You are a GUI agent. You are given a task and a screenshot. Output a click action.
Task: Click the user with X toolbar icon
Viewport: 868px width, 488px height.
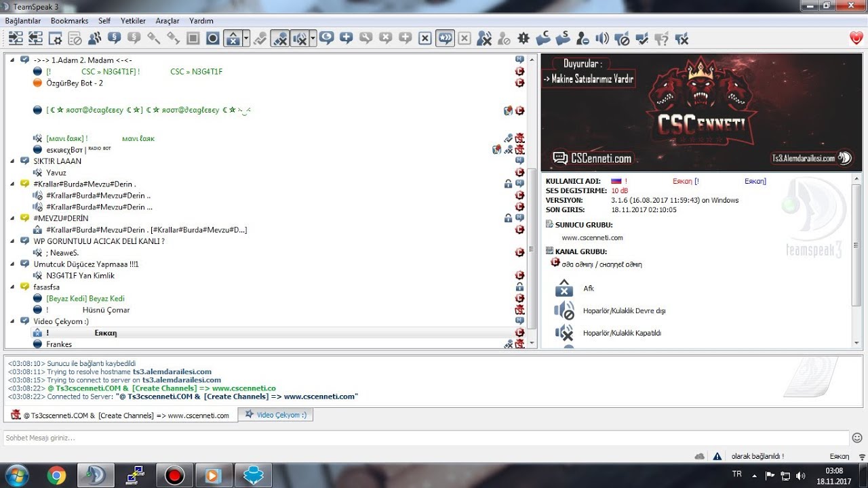(x=484, y=39)
